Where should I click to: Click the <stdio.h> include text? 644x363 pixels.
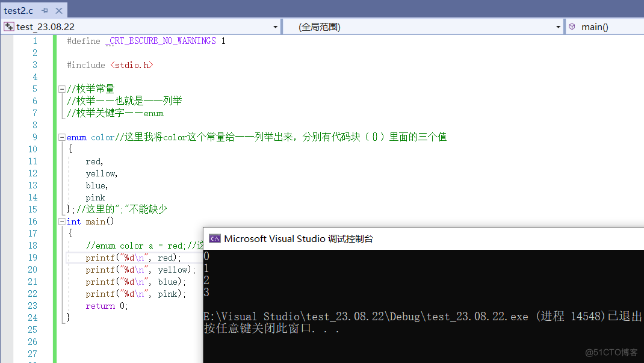(131, 65)
